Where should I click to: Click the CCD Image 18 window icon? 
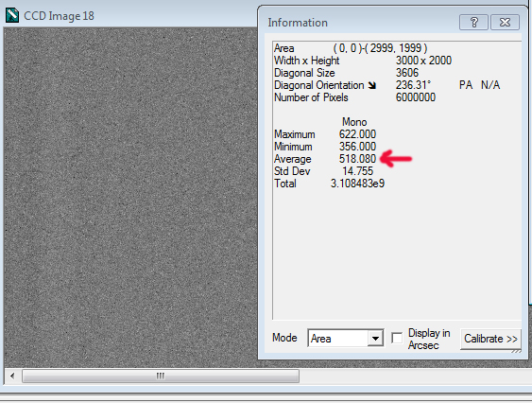click(12, 15)
